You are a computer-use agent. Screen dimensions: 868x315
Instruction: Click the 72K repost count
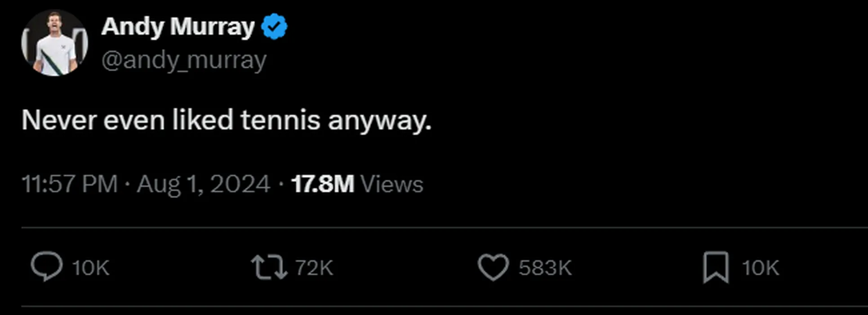pyautogui.click(x=314, y=268)
